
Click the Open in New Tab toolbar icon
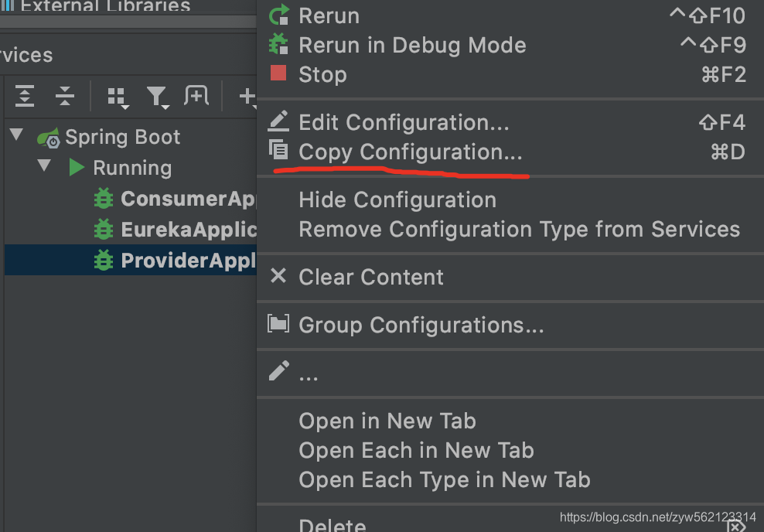196,95
